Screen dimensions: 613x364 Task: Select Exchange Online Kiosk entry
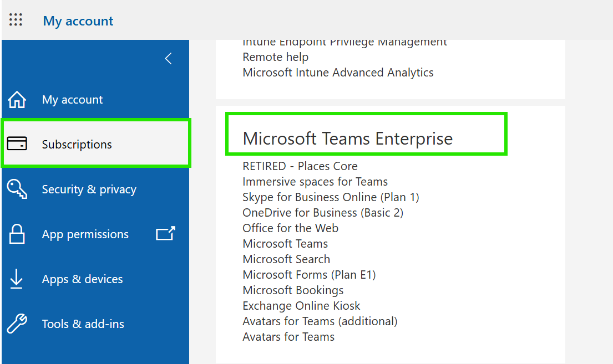pyautogui.click(x=301, y=306)
